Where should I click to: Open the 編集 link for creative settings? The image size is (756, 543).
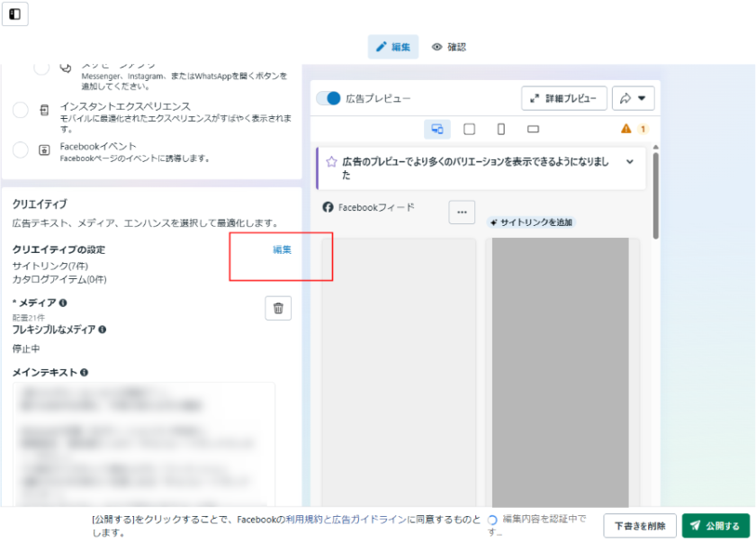pyautogui.click(x=282, y=249)
